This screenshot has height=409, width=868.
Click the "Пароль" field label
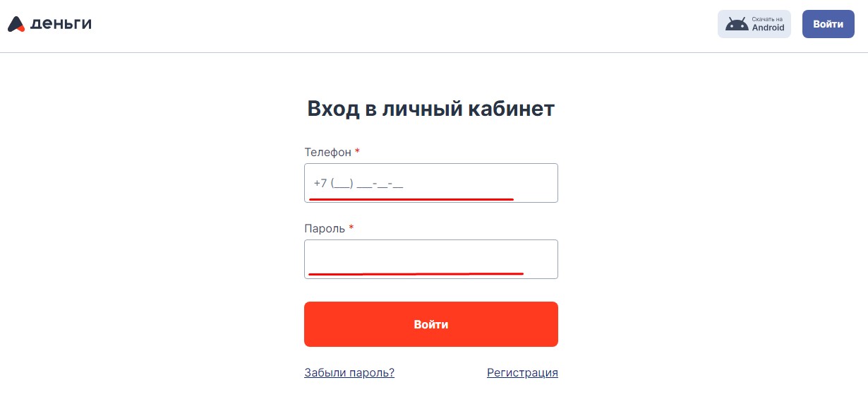coord(325,229)
